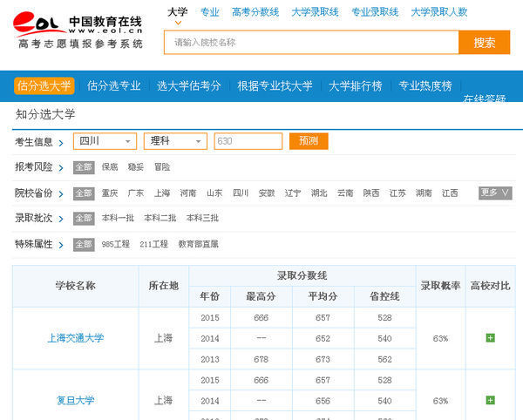The width and height of the screenshot is (523, 420).
Task: Filter 报考风险 by 稳妥
Action: point(136,167)
